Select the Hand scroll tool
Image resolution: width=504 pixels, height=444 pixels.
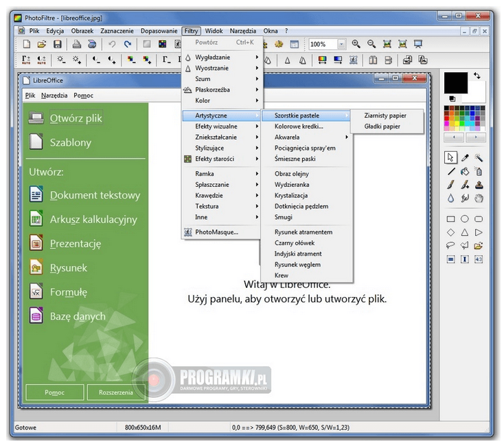coord(479,199)
